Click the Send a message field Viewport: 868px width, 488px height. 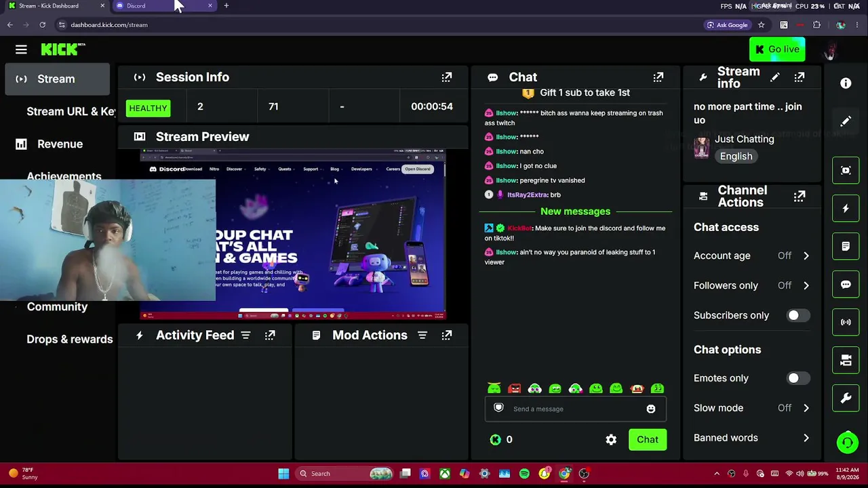[x=575, y=409]
